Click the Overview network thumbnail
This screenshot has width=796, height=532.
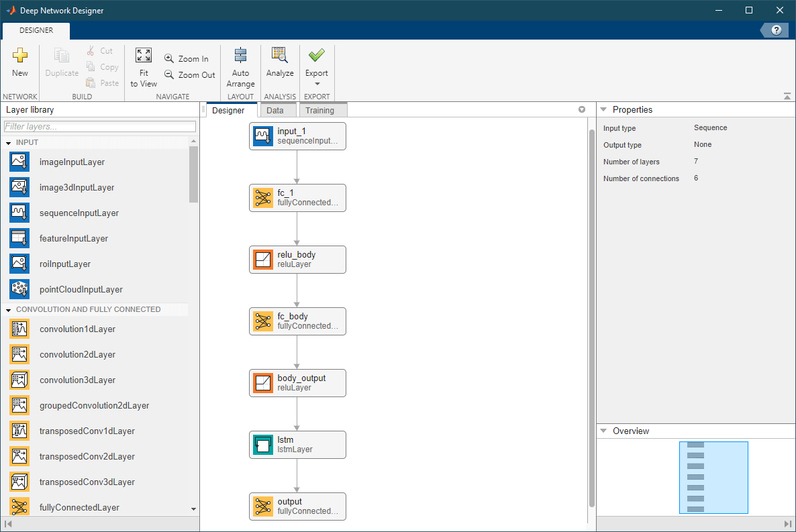[x=713, y=478]
